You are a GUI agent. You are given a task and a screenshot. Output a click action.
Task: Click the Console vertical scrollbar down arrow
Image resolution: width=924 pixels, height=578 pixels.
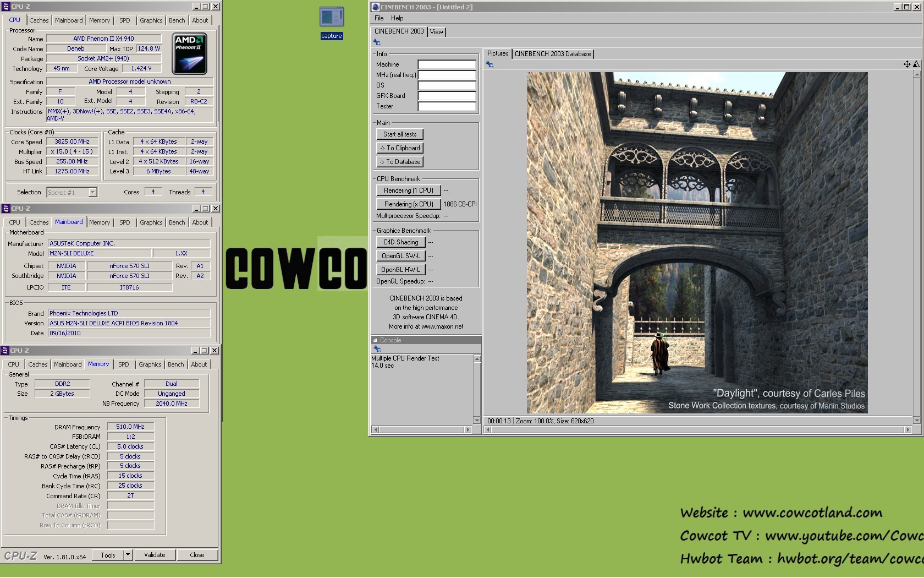[477, 421]
